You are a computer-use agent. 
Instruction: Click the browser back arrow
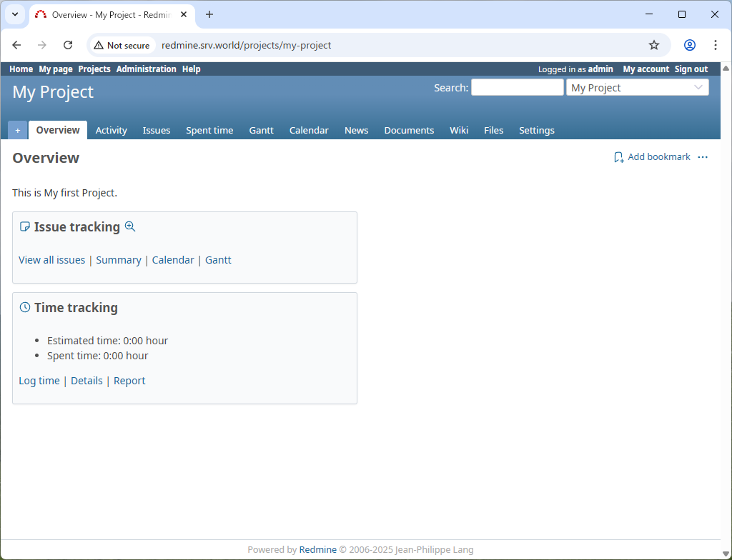coord(16,45)
